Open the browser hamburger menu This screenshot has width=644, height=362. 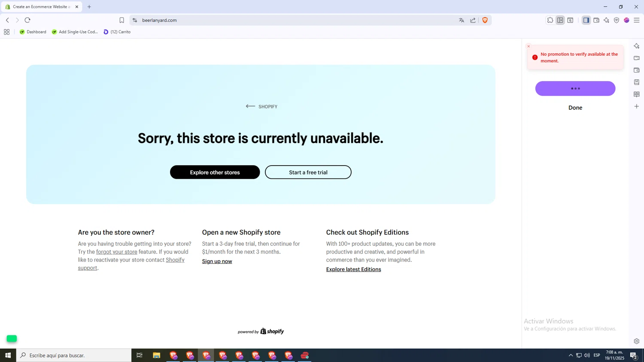pos(637,20)
